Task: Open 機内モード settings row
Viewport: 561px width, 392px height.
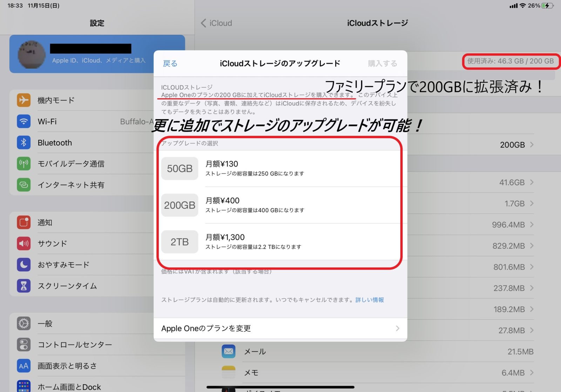Action: point(97,100)
